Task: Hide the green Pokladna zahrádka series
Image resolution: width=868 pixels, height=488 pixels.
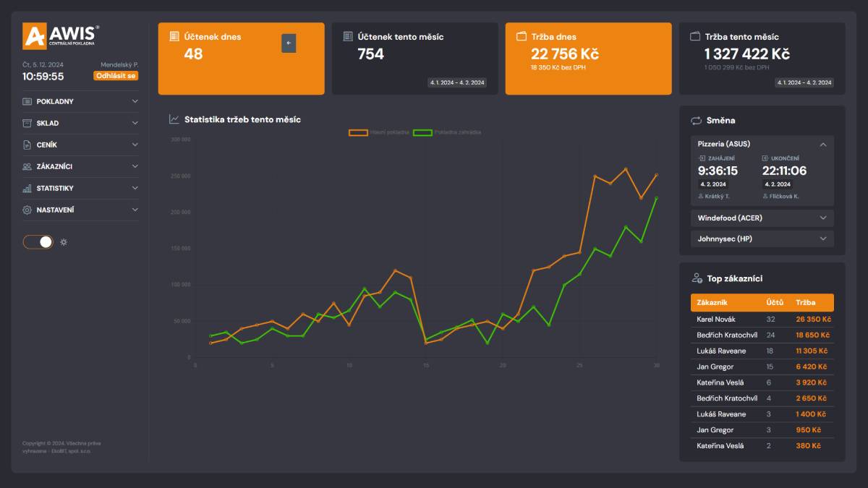Action: click(447, 132)
